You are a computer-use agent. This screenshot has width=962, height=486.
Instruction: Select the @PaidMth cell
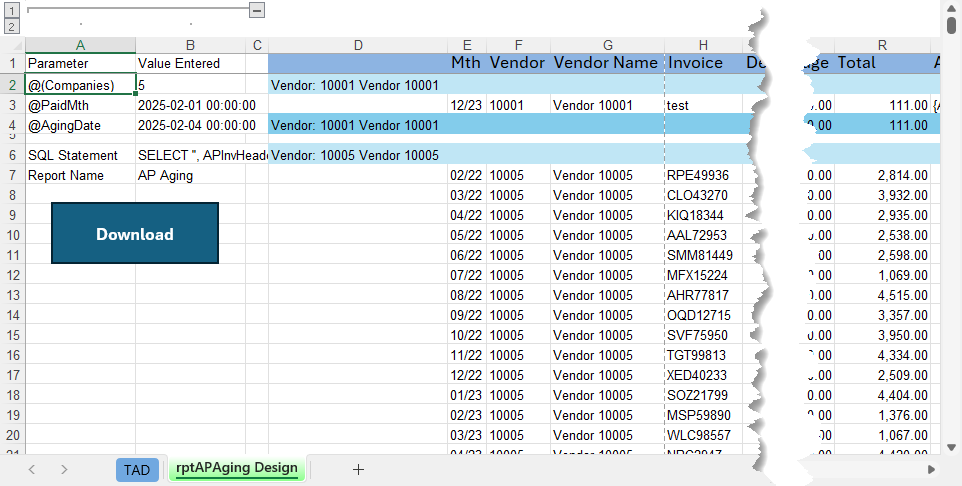80,105
